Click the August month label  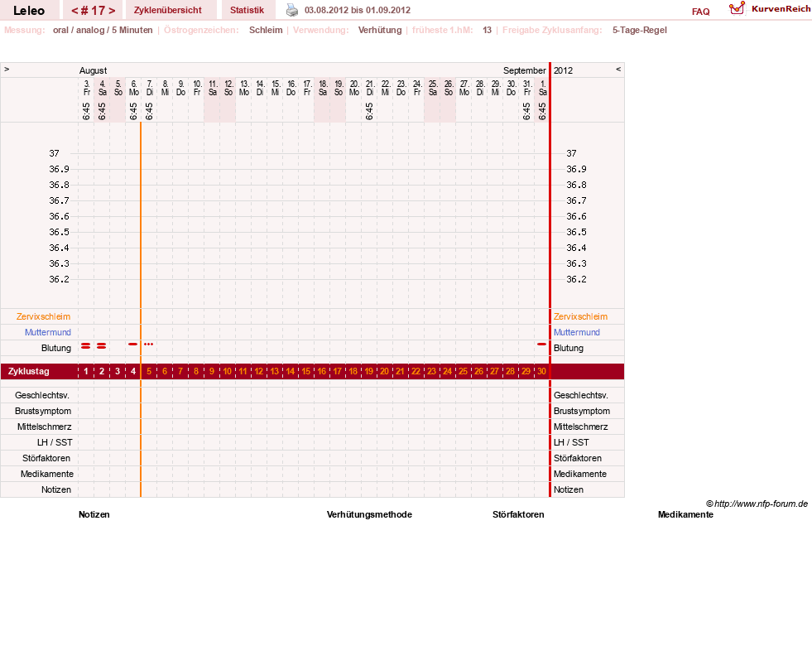94,70
